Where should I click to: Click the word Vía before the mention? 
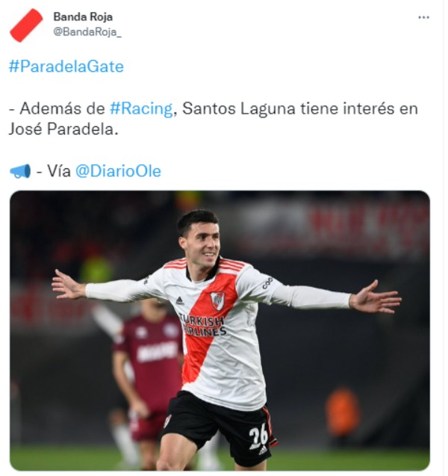pos(59,171)
